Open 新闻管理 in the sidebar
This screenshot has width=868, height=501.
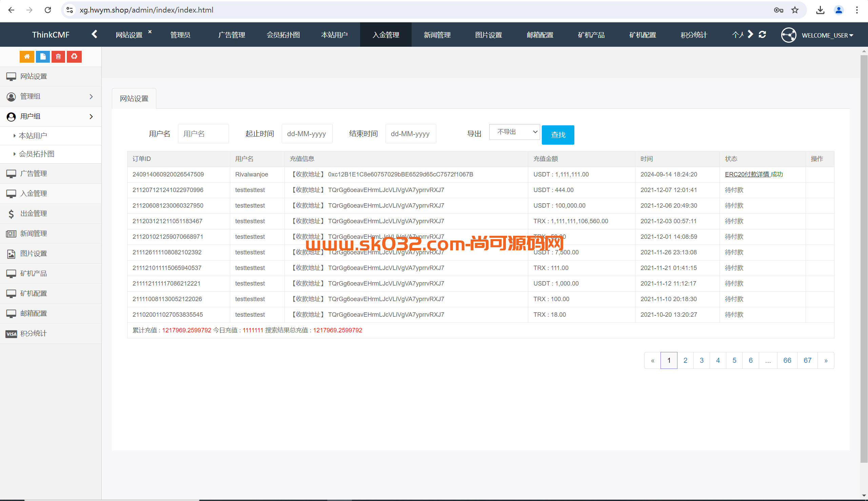[51, 233]
